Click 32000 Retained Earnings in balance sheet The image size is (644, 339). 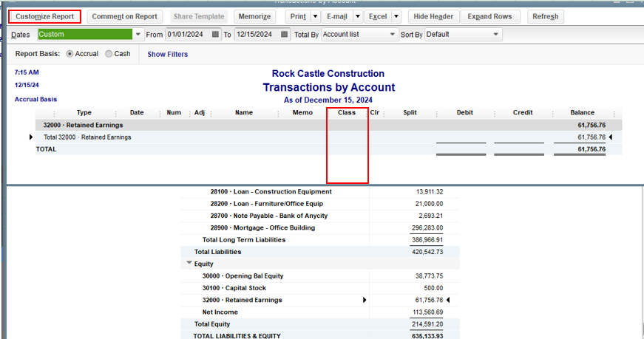click(242, 300)
